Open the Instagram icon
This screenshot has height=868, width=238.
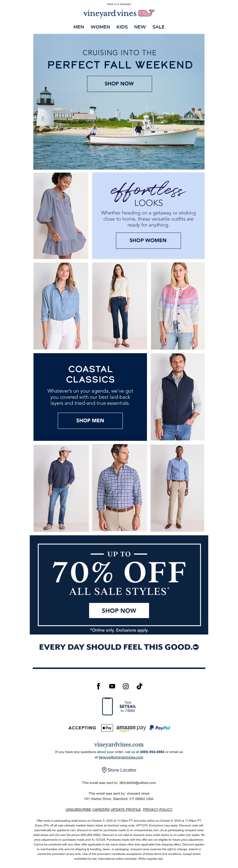tap(126, 686)
